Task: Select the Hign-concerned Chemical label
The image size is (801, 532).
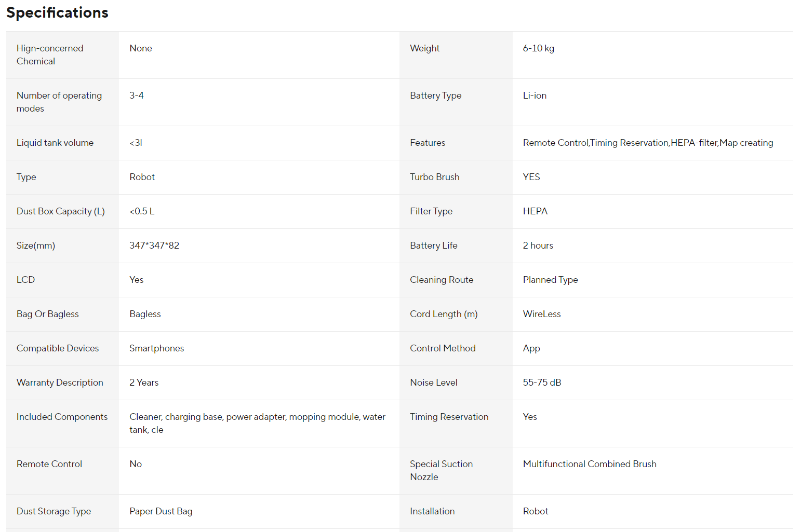Action: pos(50,54)
